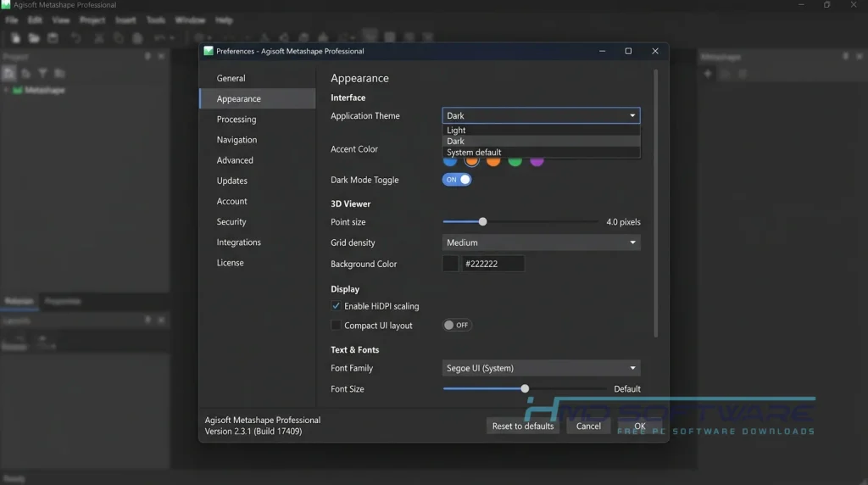
Task: Open the Project menu
Action: coord(92,20)
